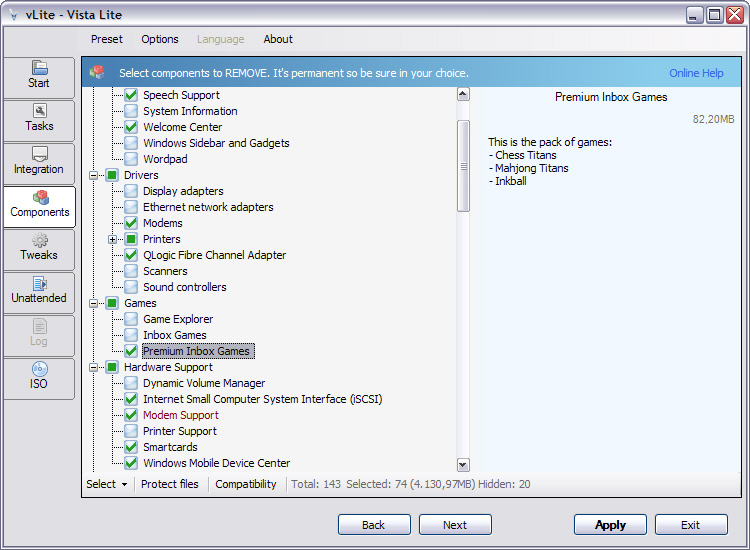The width and height of the screenshot is (750, 550).
Task: Expand the Printers tree node
Action: (112, 239)
